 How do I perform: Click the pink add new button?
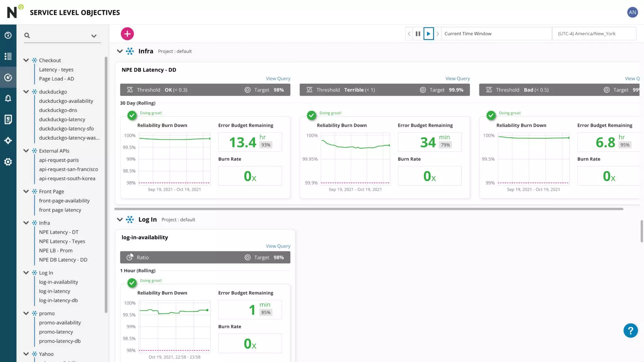coord(127,34)
